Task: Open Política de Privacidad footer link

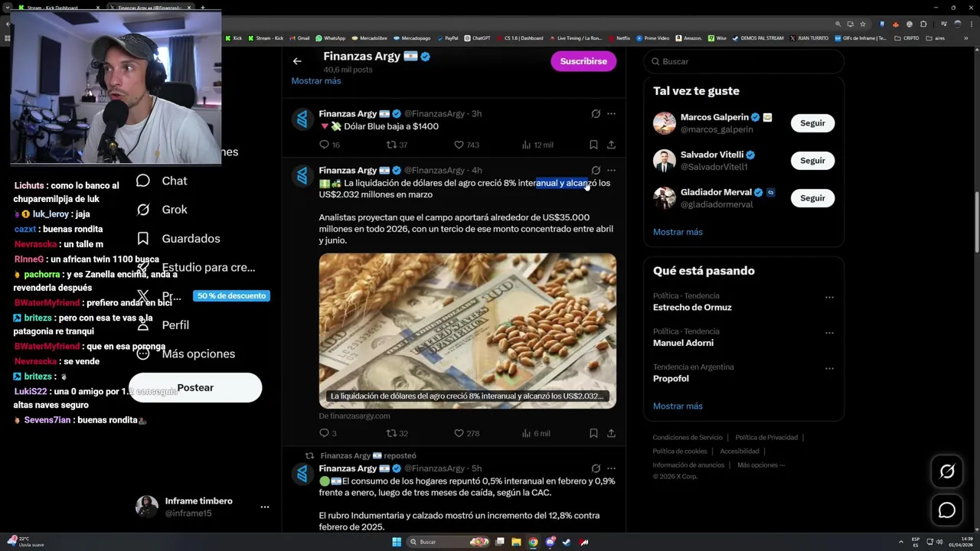Action: 766,438
